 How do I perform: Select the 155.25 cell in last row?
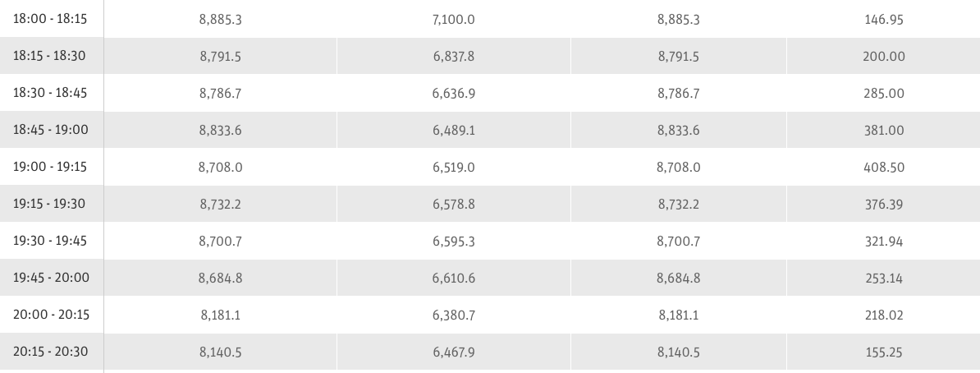coord(884,352)
